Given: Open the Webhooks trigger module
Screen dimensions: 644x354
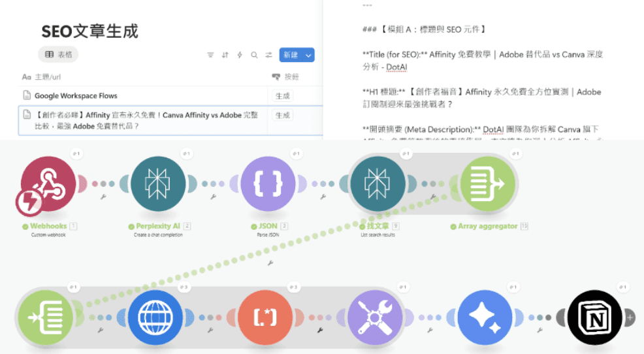Looking at the screenshot, I should coord(48,184).
